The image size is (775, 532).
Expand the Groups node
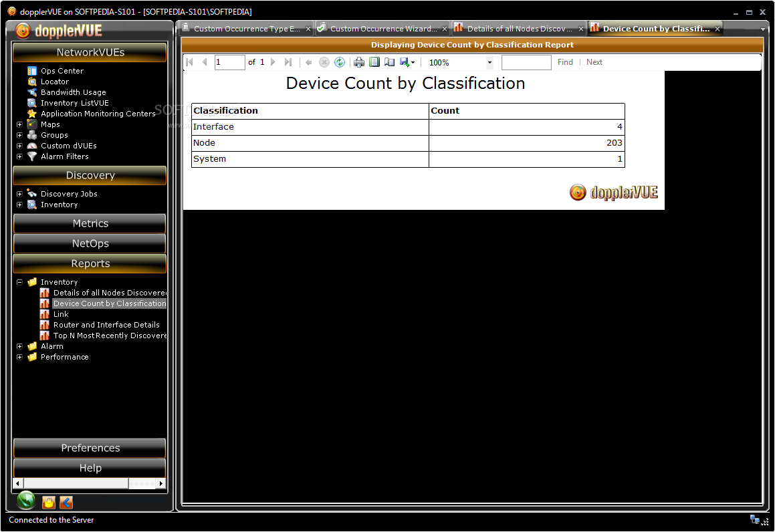pos(19,136)
